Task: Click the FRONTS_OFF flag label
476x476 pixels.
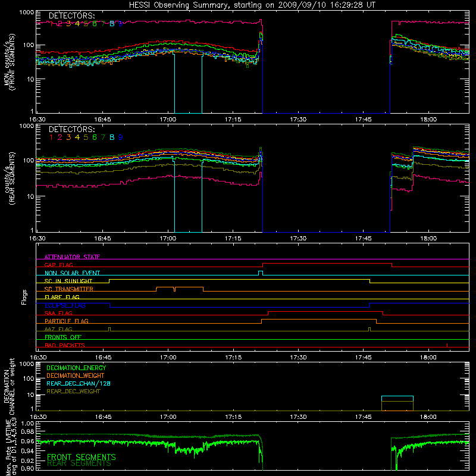Action: tap(63, 337)
